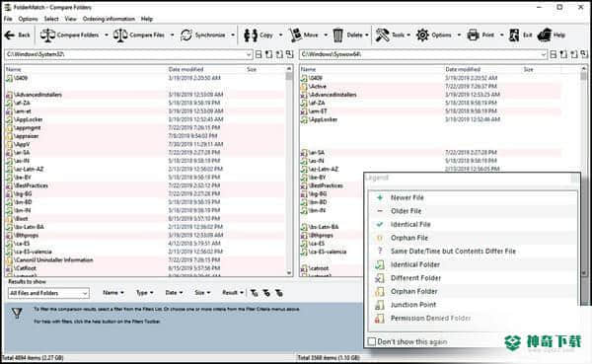
Task: Click Same Date/Time but Contents Differ File
Action: pyautogui.click(x=453, y=252)
